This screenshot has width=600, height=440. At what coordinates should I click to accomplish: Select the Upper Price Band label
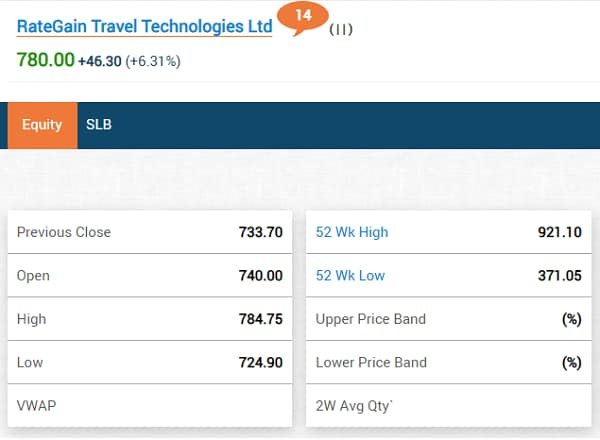(371, 319)
